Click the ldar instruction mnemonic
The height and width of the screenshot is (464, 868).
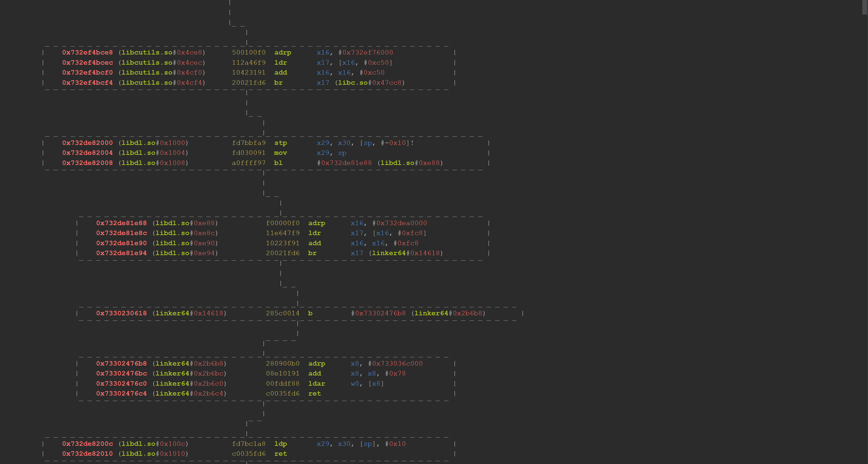pos(316,384)
